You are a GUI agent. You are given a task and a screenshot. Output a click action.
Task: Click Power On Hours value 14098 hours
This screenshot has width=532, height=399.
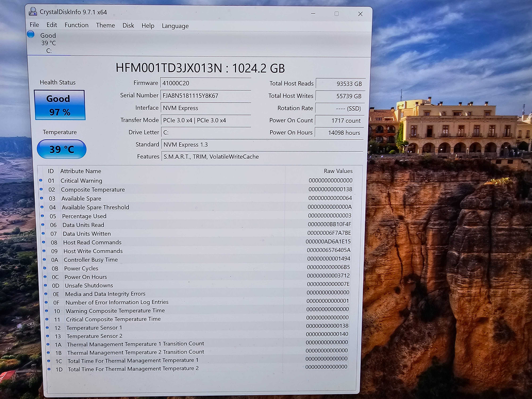pos(340,133)
